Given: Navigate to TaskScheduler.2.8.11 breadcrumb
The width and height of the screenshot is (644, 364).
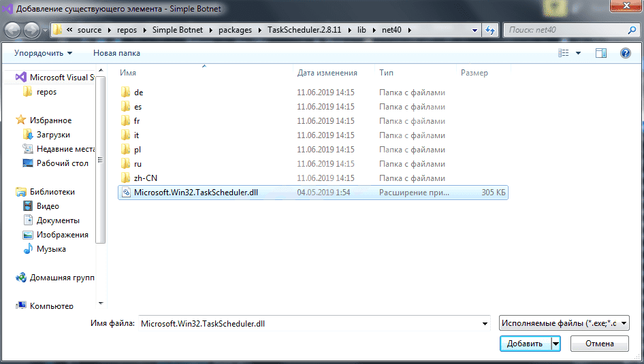Looking at the screenshot, I should click(x=304, y=30).
